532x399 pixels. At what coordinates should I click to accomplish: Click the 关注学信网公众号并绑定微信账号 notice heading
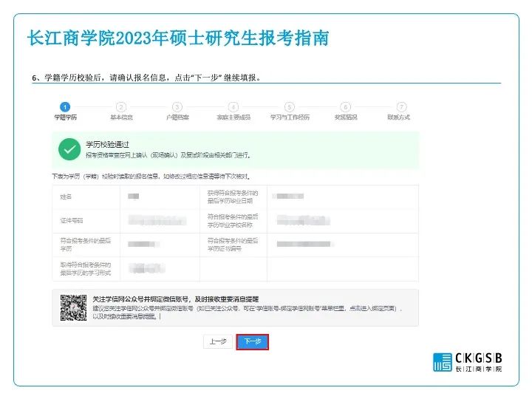tap(175, 299)
